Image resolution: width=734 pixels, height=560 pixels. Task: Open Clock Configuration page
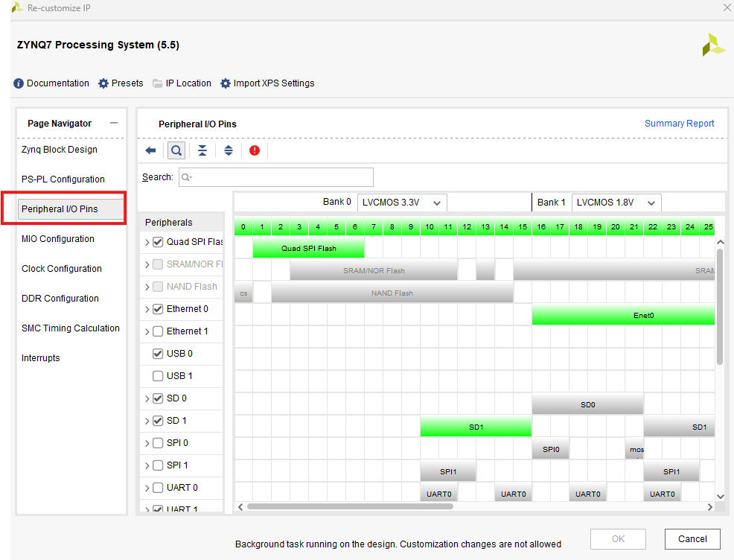tap(62, 269)
